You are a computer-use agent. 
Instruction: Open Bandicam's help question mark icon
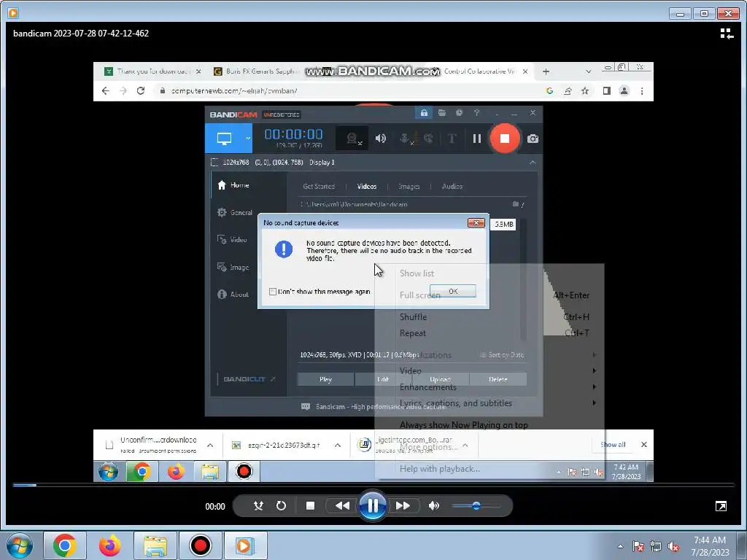[x=476, y=113]
